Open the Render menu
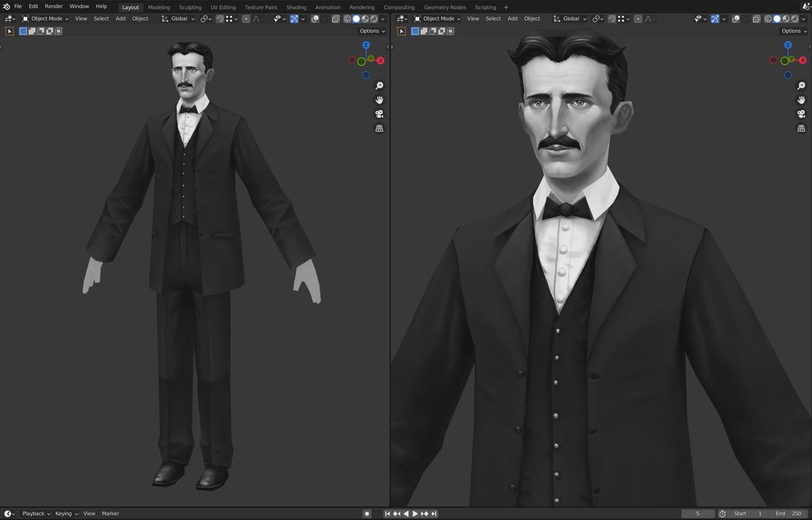This screenshot has height=520, width=812. 53,6
